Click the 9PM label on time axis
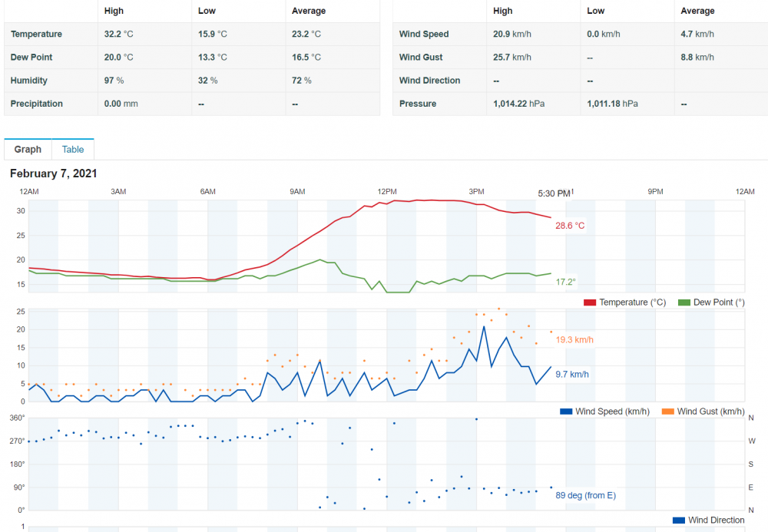The image size is (768, 532). pyautogui.click(x=655, y=191)
